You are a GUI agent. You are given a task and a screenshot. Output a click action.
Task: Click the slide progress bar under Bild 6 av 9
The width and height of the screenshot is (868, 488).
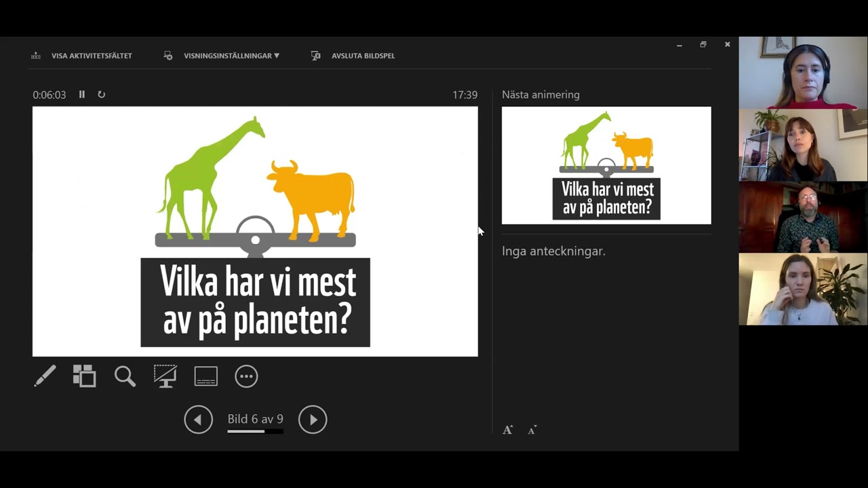pos(256,431)
